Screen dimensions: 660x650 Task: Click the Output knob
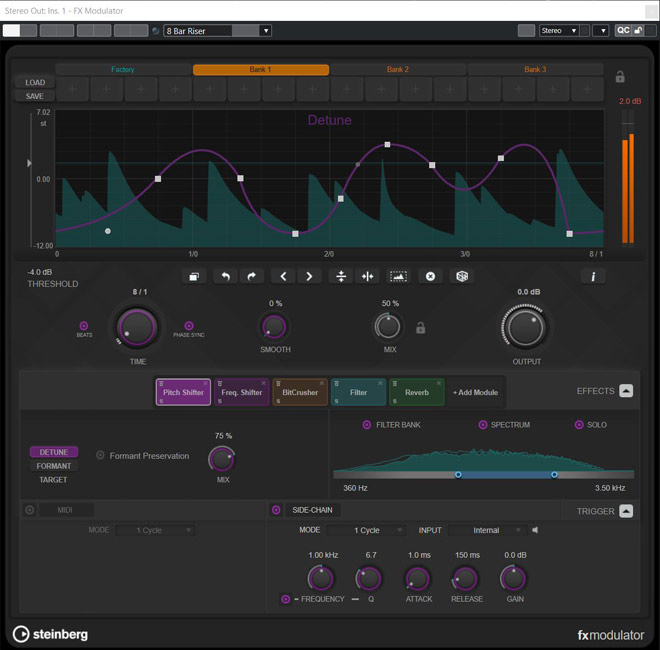click(525, 327)
